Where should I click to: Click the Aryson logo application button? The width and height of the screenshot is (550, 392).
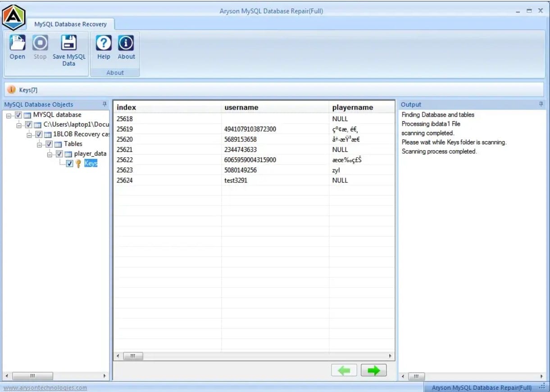pyautogui.click(x=14, y=17)
